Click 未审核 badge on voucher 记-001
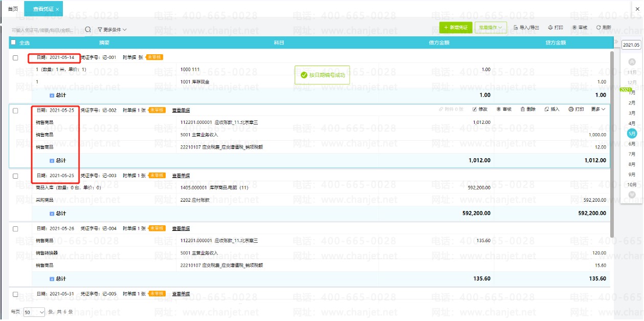This screenshot has width=644, height=321. tap(154, 57)
